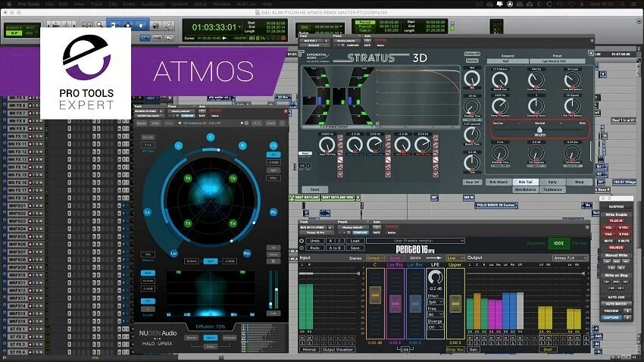Click the Undo button in Penteo
This screenshot has height=362, width=644.
pos(315,241)
